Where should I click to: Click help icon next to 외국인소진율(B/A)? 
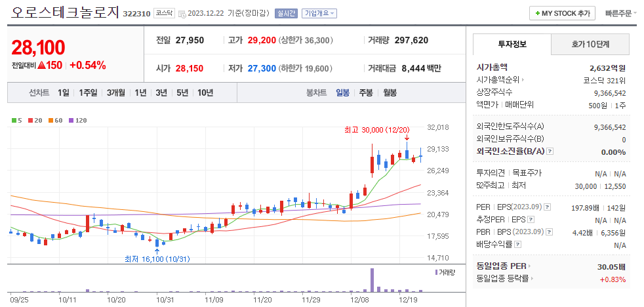[550, 152]
